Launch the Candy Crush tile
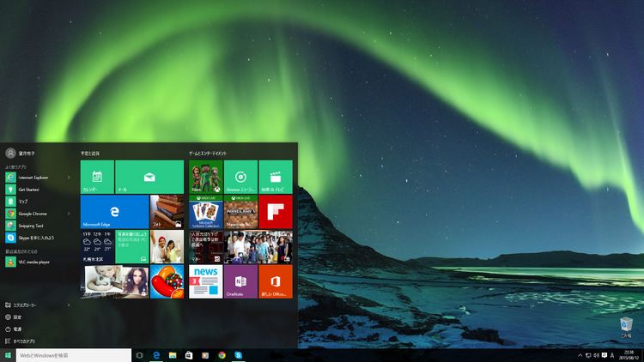This screenshot has width=644, height=362. pyautogui.click(x=167, y=281)
